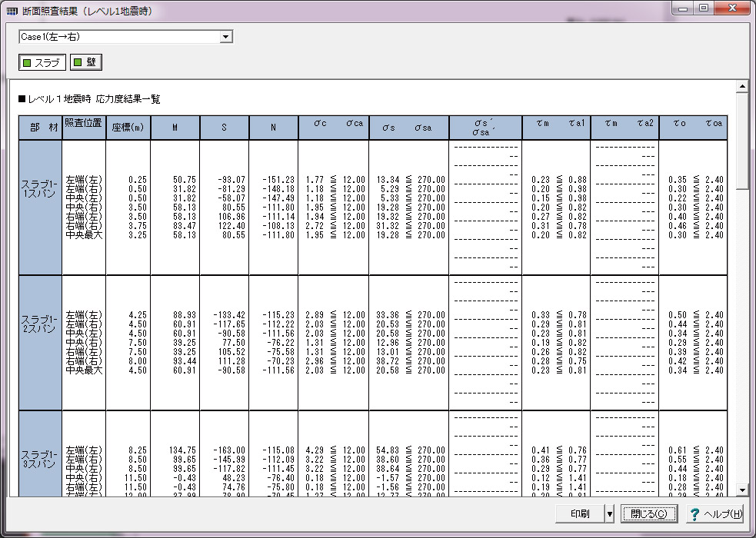Click the τm τa1 column header
The height and width of the screenshot is (538, 756).
[x=556, y=128]
